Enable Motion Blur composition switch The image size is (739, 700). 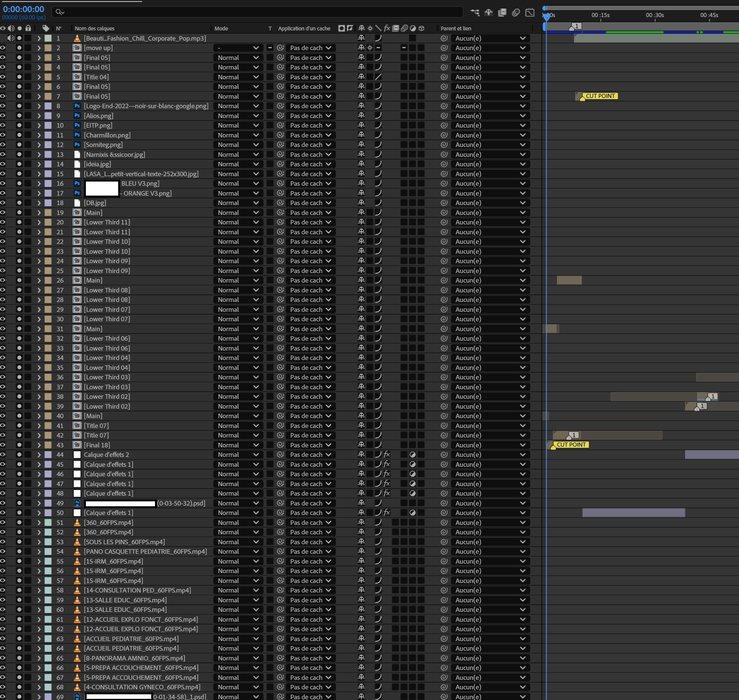tap(516, 13)
